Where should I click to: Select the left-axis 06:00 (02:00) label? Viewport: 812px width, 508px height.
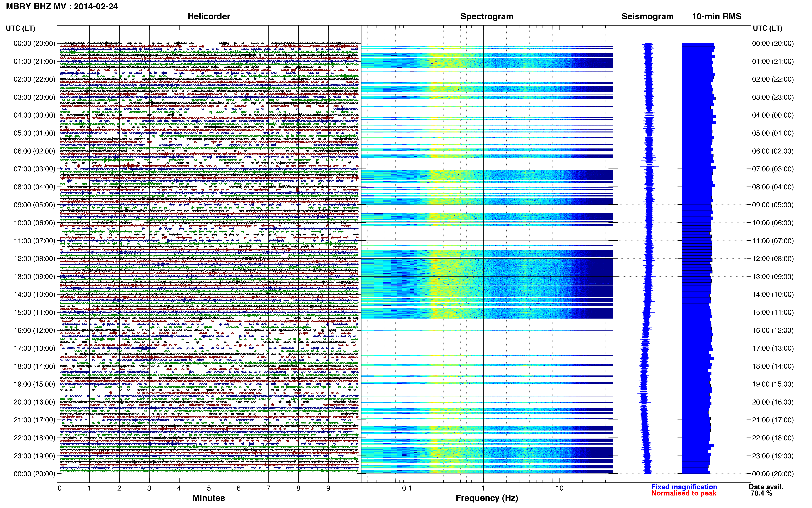tap(34, 151)
